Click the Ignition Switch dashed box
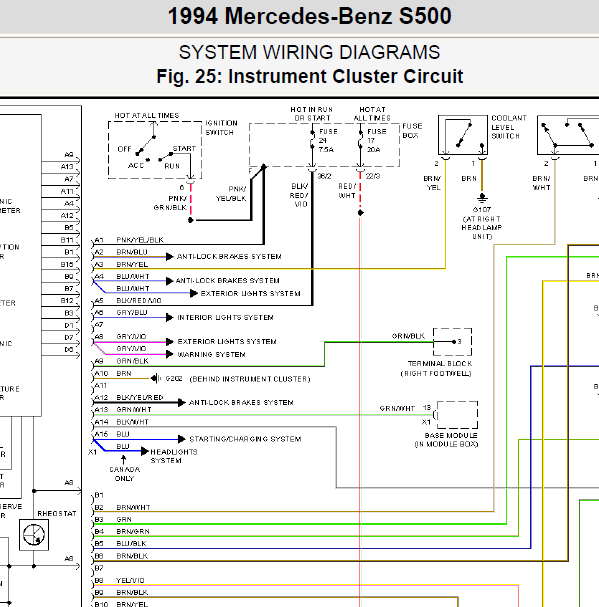 click(x=155, y=150)
